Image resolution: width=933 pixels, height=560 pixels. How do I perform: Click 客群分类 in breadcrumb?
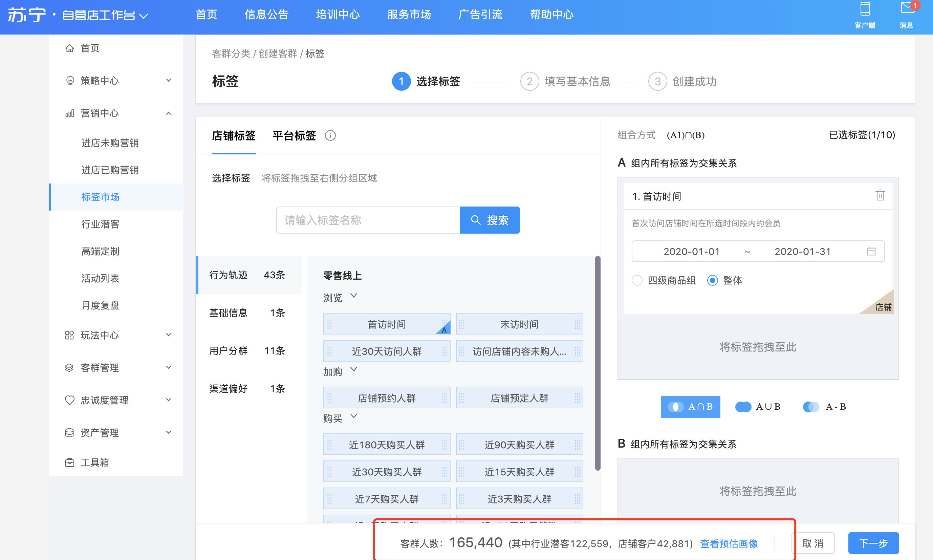click(x=231, y=53)
